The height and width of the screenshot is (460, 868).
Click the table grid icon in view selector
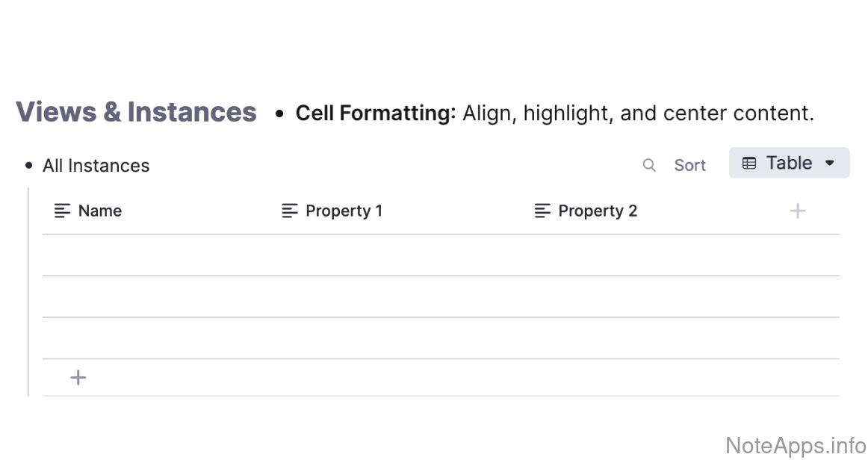(x=748, y=163)
